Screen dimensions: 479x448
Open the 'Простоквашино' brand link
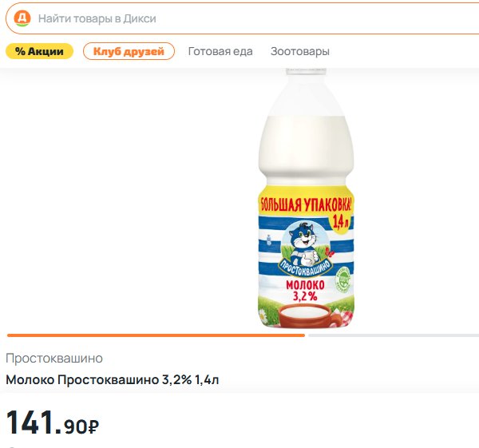[54, 358]
